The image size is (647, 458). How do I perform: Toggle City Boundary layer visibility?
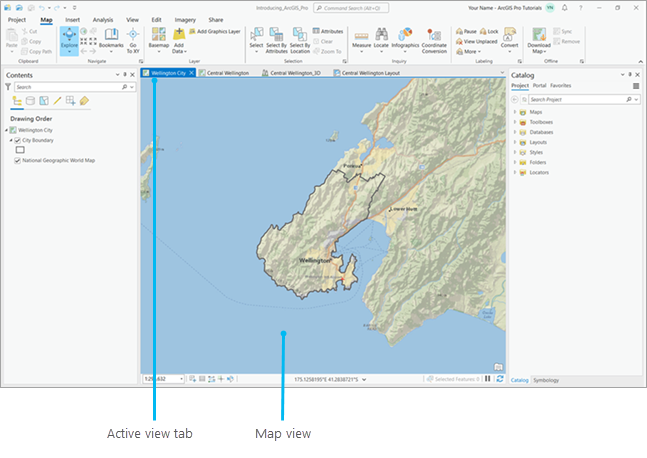[x=17, y=140]
